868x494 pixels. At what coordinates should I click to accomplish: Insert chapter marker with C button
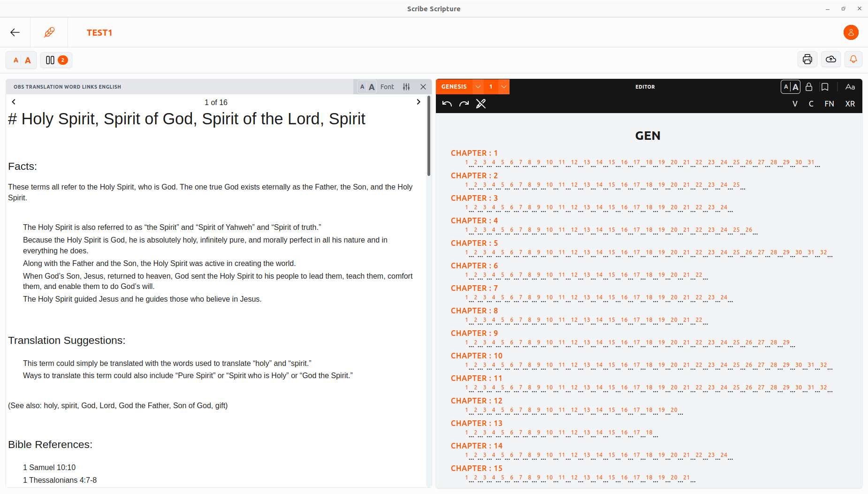[x=811, y=104]
